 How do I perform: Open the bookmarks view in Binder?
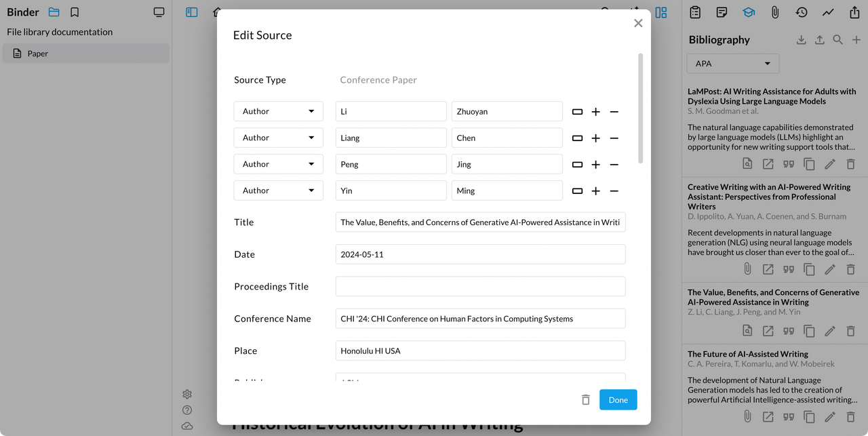tap(75, 12)
